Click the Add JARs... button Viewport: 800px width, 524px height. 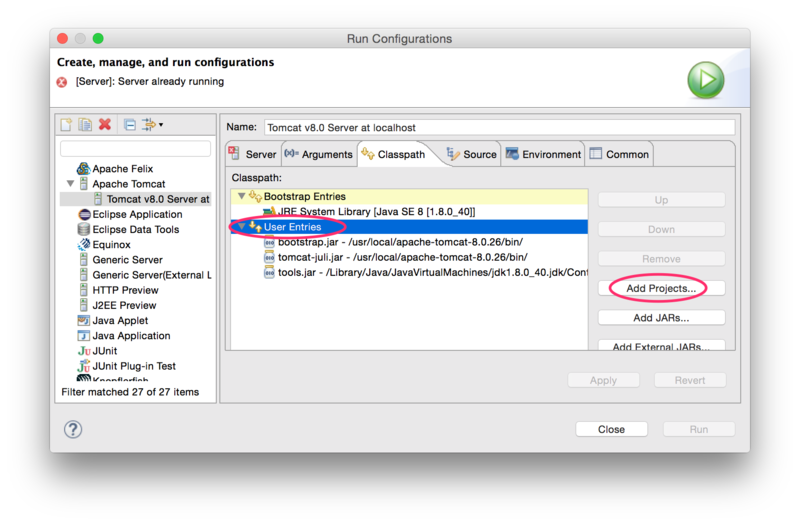(661, 318)
